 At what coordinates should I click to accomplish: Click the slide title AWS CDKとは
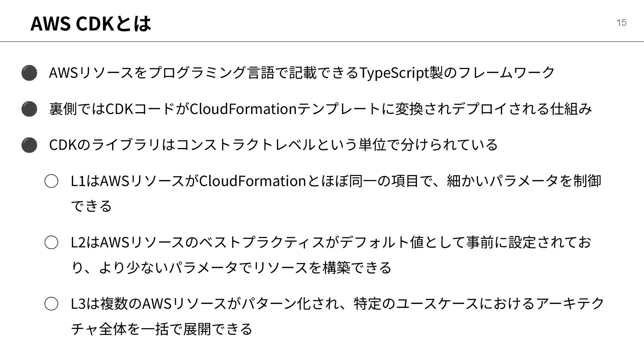(x=91, y=23)
